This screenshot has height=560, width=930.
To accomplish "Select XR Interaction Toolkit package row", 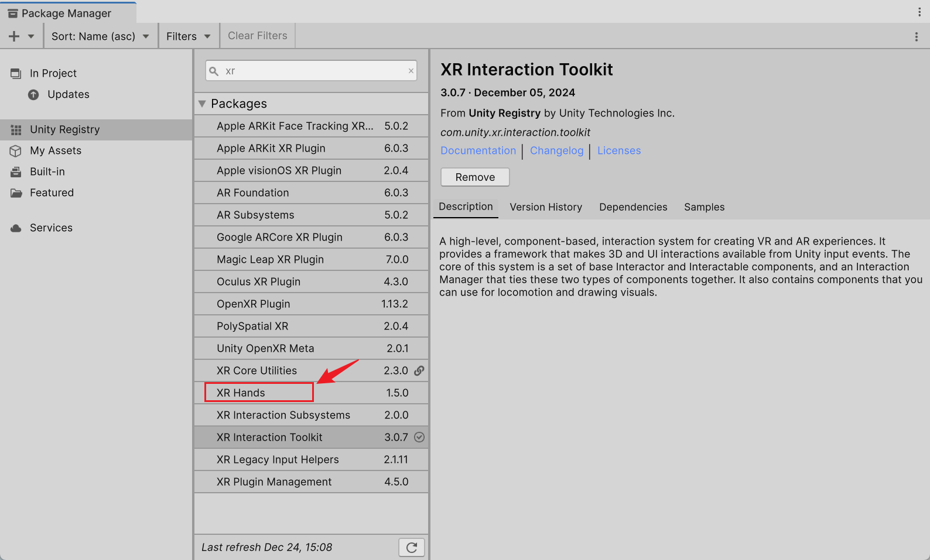I will pyautogui.click(x=311, y=437).
